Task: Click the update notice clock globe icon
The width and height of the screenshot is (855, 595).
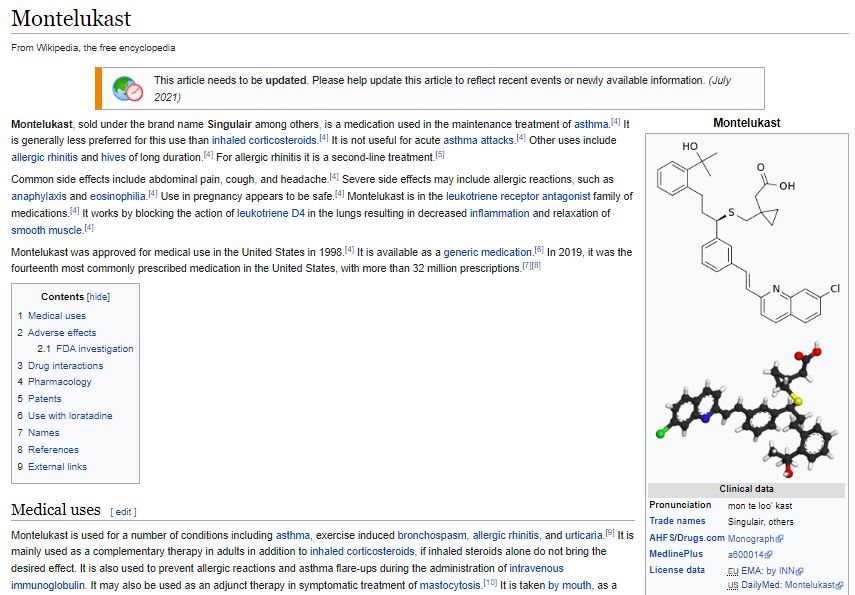Action: pos(128,88)
